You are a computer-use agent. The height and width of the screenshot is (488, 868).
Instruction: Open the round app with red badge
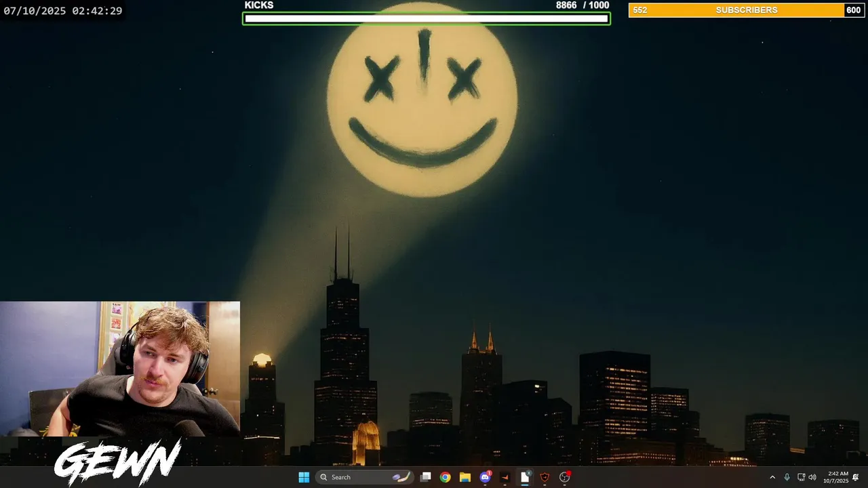[565, 477]
